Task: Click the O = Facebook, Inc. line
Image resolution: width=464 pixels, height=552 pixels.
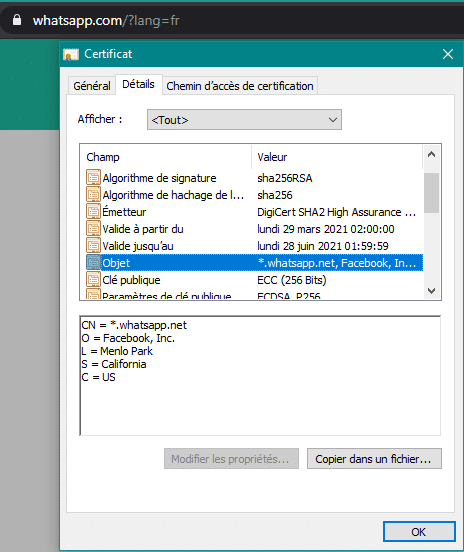Action: click(x=128, y=338)
